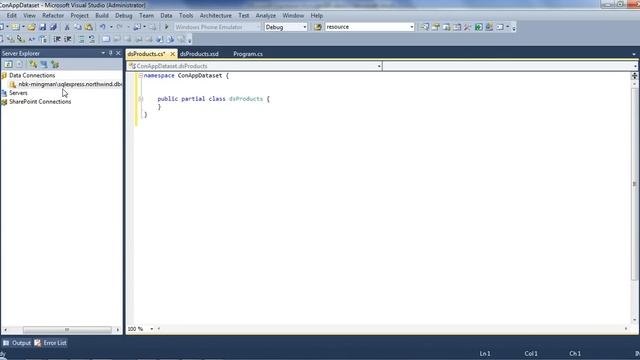Click Connect to Server icon in Server Explorer

[44, 64]
